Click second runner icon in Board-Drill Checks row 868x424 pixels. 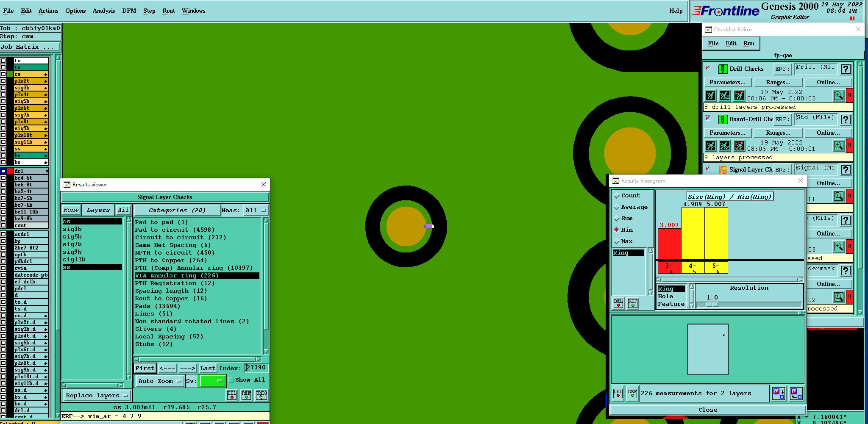coord(725,146)
